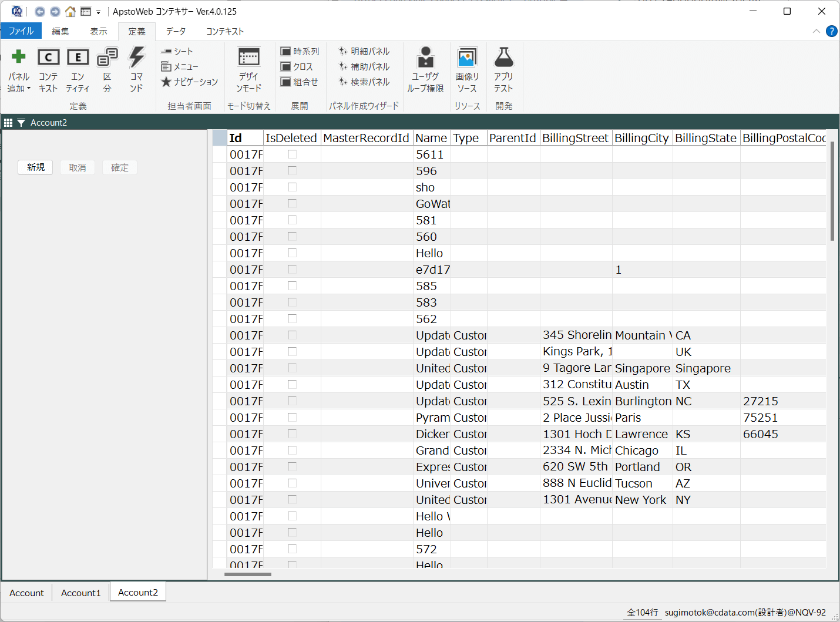Open the help question mark icon
The image size is (840, 622).
point(831,31)
